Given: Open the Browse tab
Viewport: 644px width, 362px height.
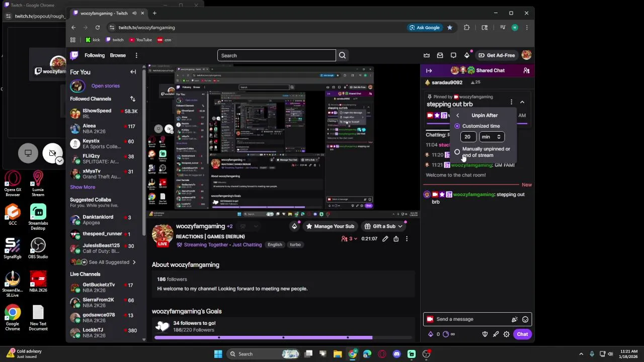Looking at the screenshot, I should pyautogui.click(x=118, y=55).
